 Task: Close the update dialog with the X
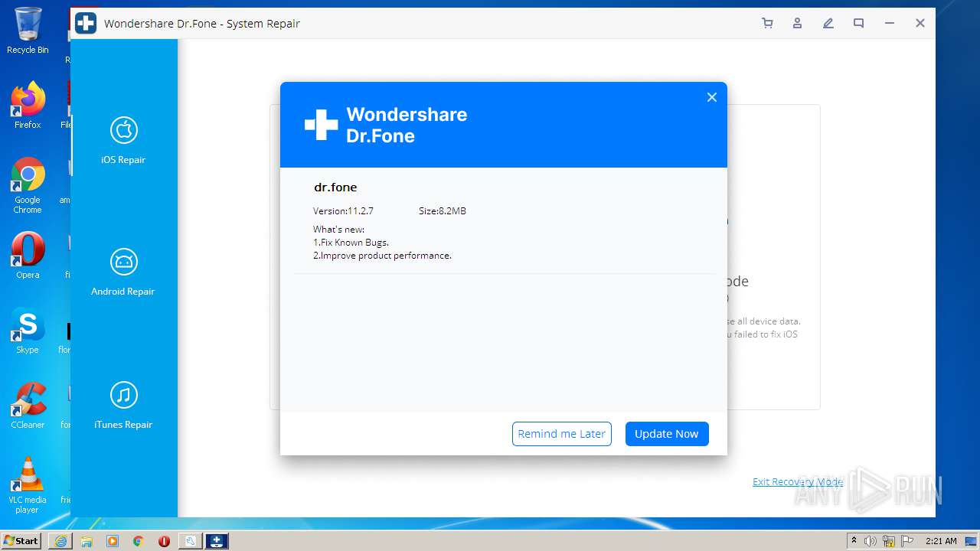[x=712, y=97]
